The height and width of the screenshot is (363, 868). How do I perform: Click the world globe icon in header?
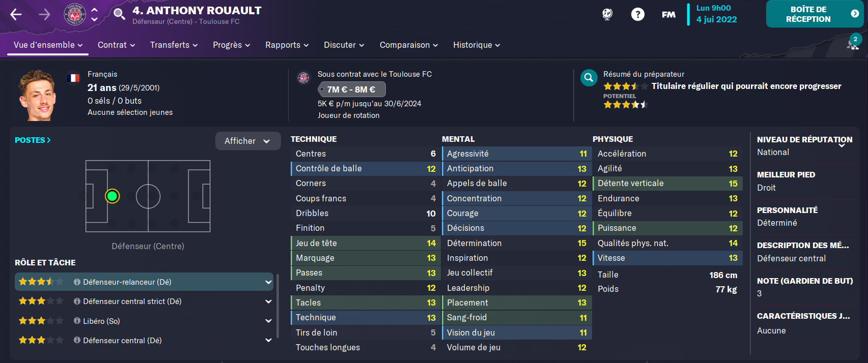[607, 14]
